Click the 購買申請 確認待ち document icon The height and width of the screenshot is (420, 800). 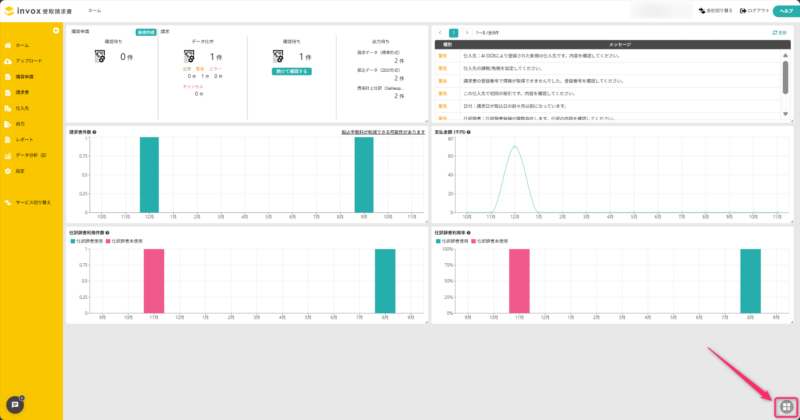coord(100,56)
